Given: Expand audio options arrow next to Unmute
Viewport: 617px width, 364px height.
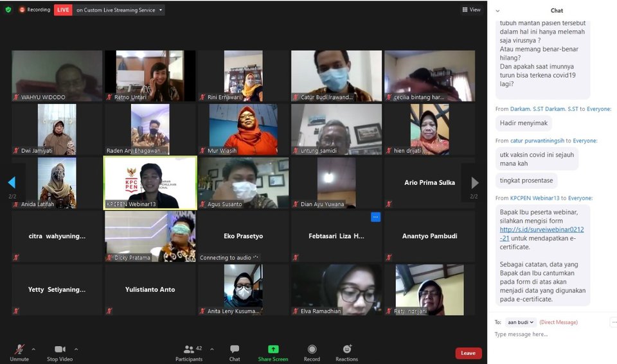Looking at the screenshot, I should coord(33,349).
